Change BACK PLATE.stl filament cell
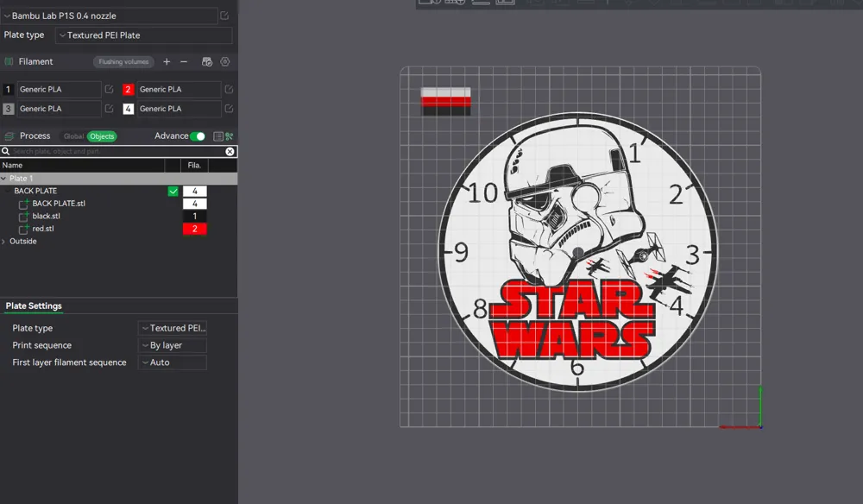This screenshot has width=863, height=504. (x=195, y=204)
